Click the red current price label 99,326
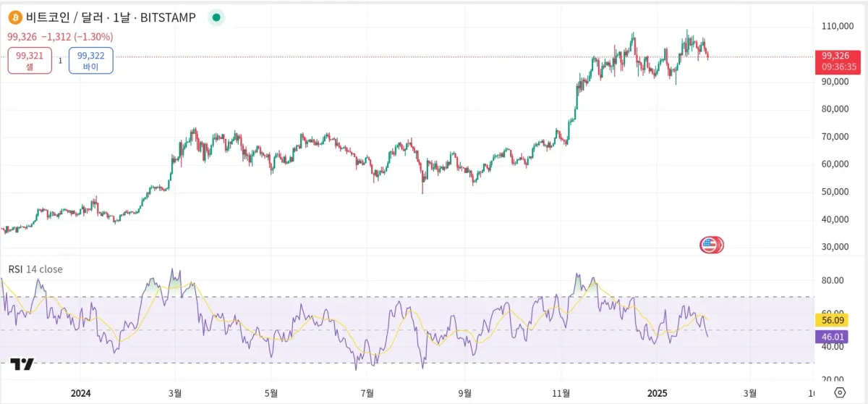Image resolution: width=868 pixels, height=404 pixels. [x=839, y=56]
